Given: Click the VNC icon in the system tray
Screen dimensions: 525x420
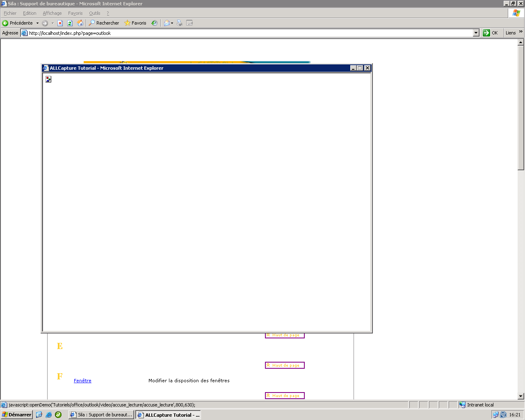Looking at the screenshot, I should coord(503,415).
